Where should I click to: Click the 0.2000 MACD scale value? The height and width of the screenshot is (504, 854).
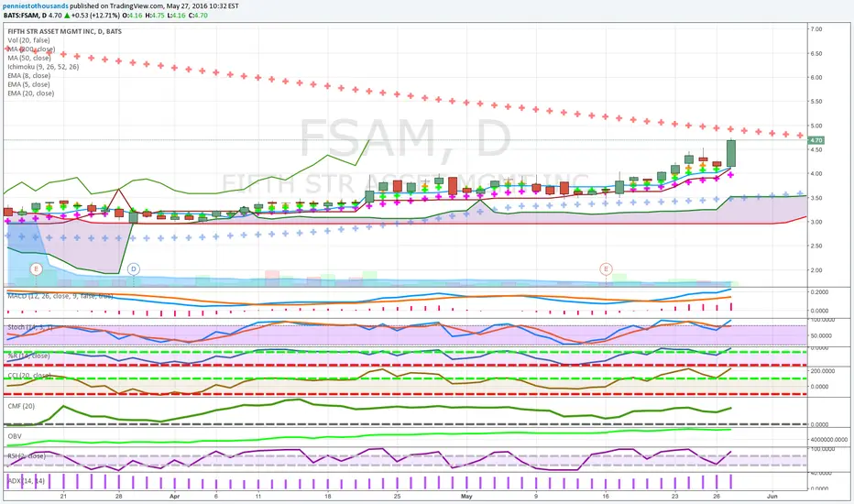(x=819, y=292)
